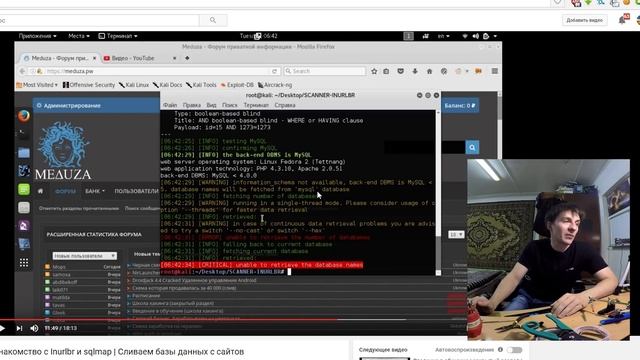The width and height of the screenshot is (640, 360).
Task: Open the en keyboard layout dropdown
Action: coord(443,36)
